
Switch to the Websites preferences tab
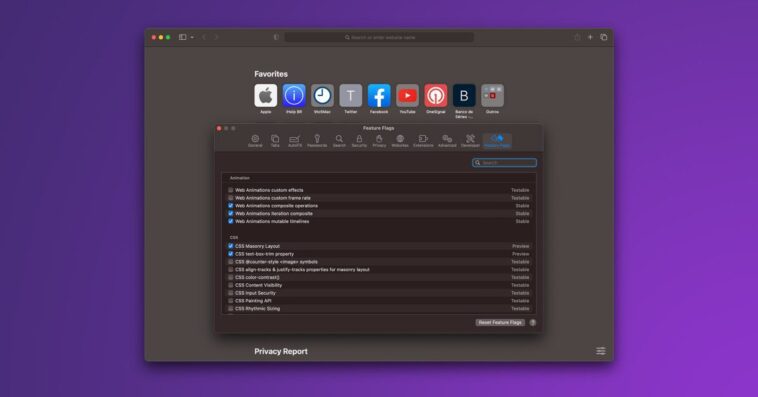click(400, 141)
